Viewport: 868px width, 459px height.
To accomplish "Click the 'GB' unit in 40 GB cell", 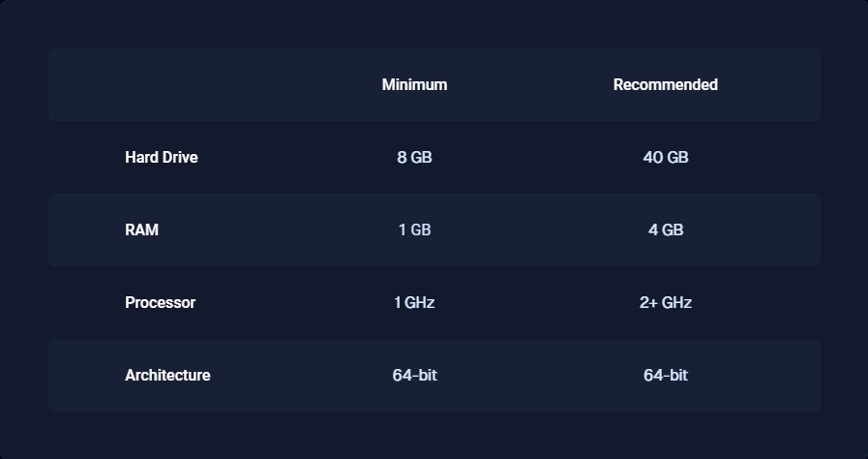I will [677, 157].
